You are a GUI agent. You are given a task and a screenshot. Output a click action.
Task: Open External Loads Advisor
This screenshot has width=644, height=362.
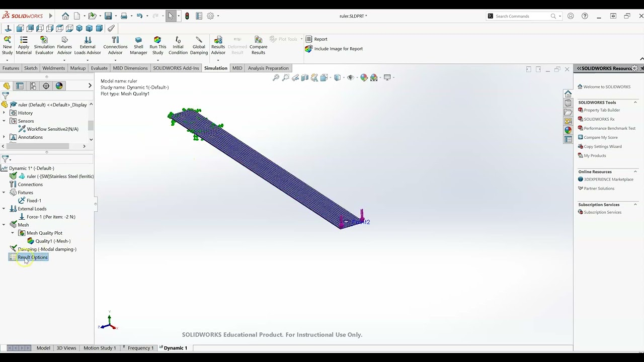(88, 46)
